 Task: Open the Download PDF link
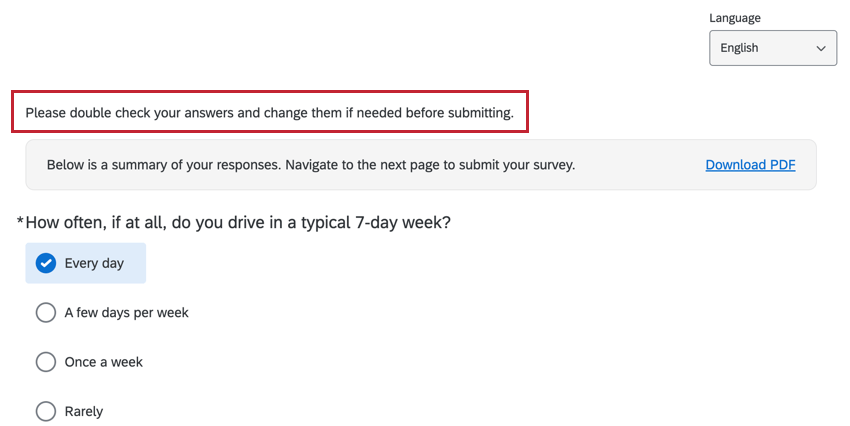750,165
